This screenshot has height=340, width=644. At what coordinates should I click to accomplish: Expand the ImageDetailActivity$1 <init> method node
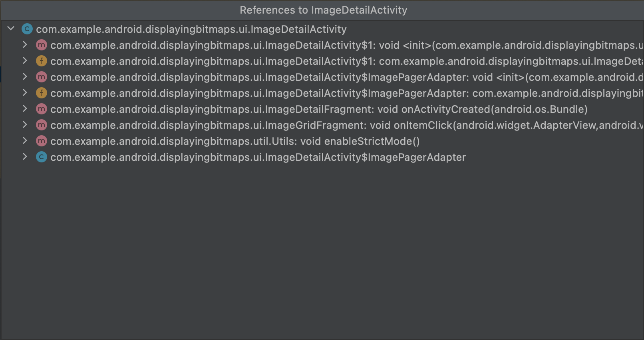pos(25,45)
